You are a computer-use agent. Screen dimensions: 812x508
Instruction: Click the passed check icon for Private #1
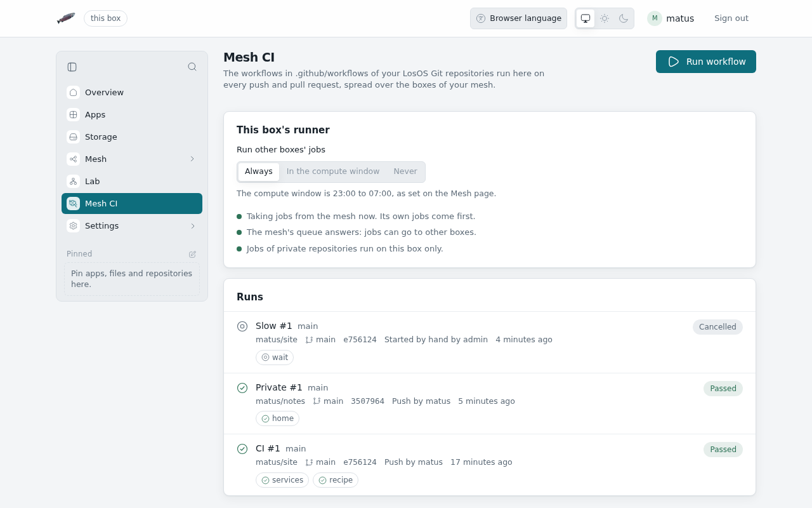pos(242,388)
